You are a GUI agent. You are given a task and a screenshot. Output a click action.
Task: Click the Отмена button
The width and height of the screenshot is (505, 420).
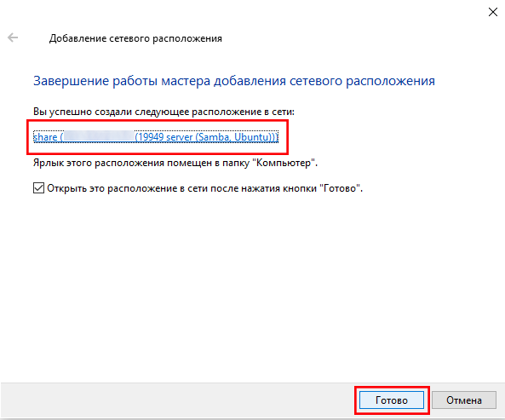pos(464,400)
